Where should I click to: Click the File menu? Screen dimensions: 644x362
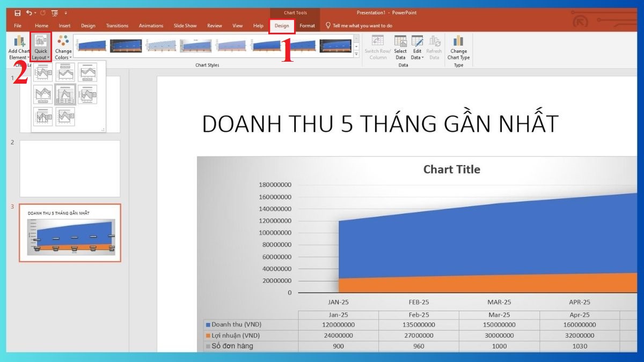(18, 25)
